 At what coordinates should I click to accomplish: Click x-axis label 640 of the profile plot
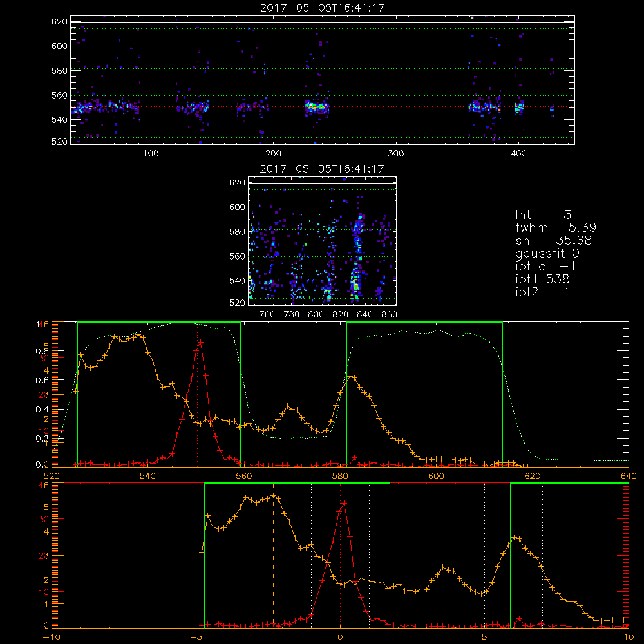point(629,477)
